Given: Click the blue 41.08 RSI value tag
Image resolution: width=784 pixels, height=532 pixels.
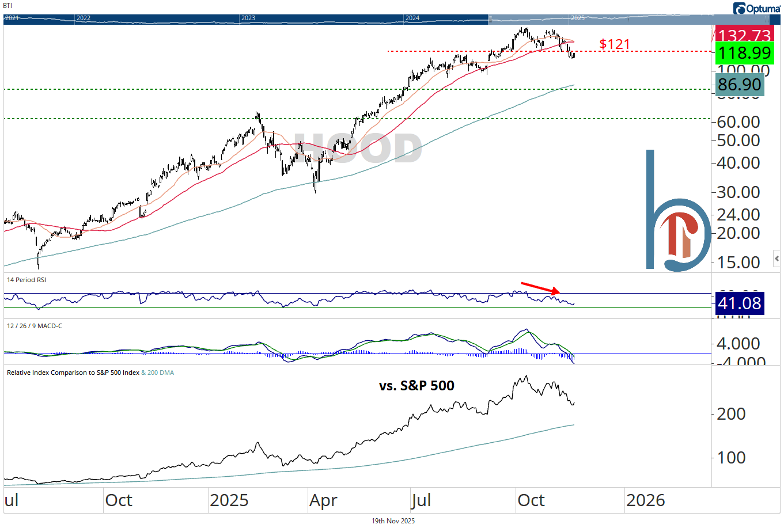Looking at the screenshot, I should [x=740, y=303].
